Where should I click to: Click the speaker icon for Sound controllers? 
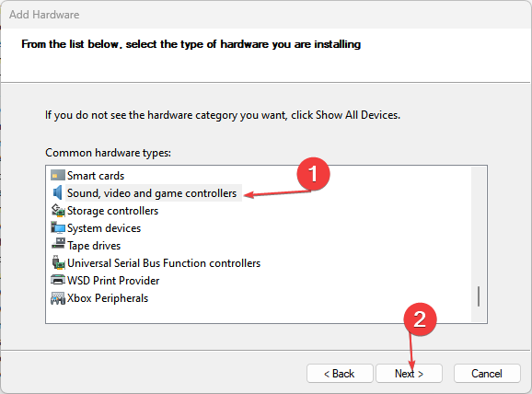(x=58, y=192)
